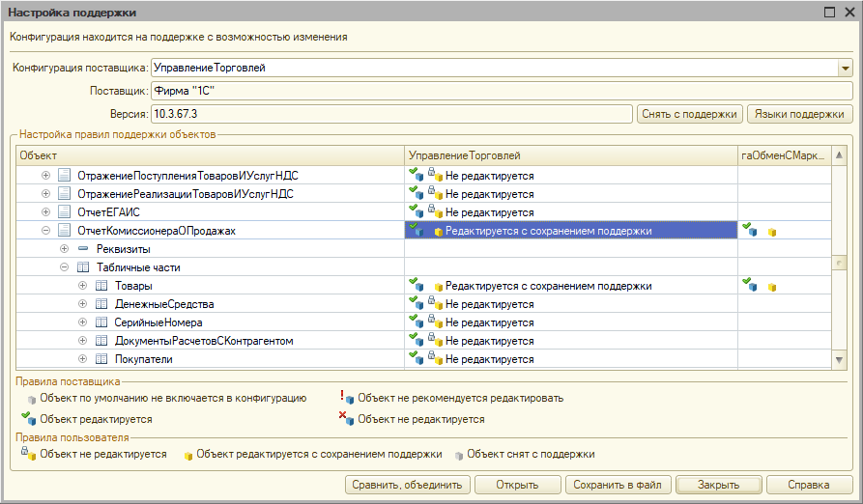863x504 pixels.
Task: Expand the Покупатели table part
Action: click(x=82, y=359)
